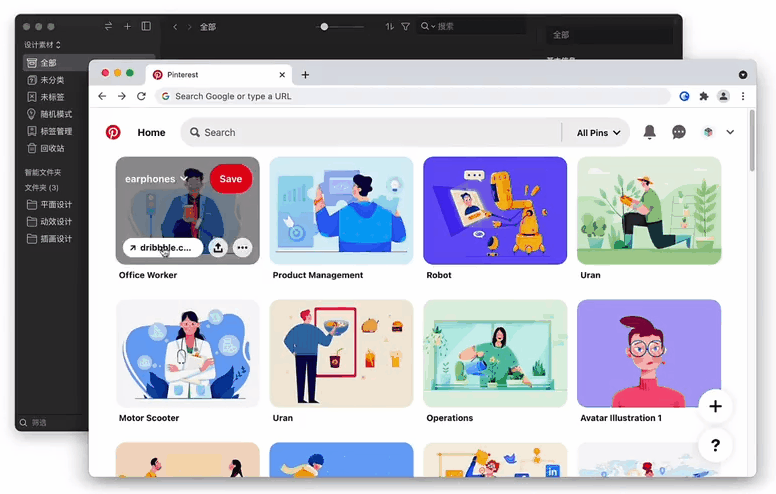Image resolution: width=776 pixels, height=494 pixels.
Task: Click the Pinterest logo icon
Action: click(113, 132)
